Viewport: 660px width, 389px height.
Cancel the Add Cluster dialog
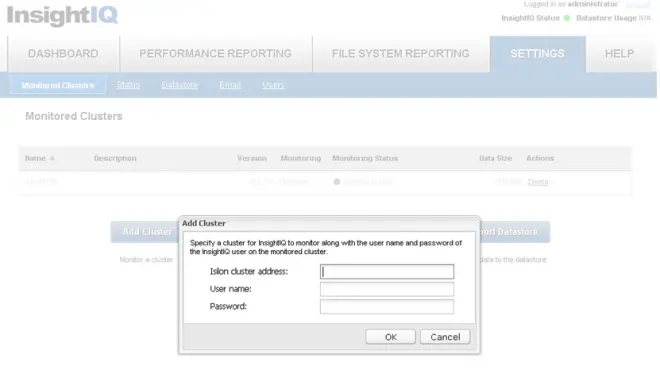pos(445,337)
